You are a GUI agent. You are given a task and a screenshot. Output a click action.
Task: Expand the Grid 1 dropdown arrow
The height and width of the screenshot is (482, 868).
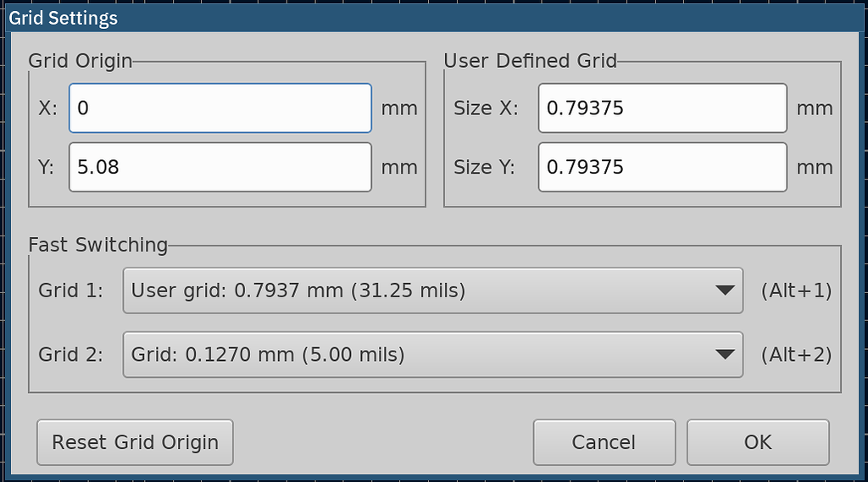(723, 291)
